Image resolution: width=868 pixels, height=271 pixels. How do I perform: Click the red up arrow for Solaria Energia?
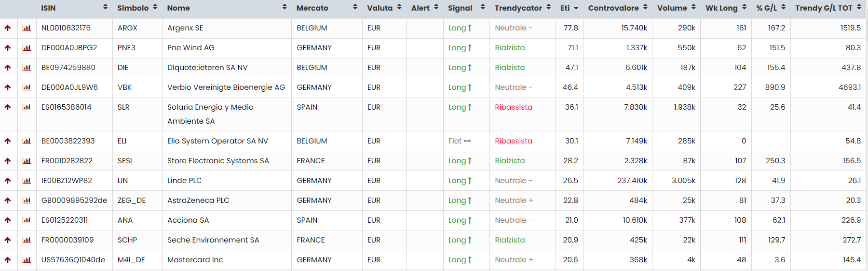[8, 107]
